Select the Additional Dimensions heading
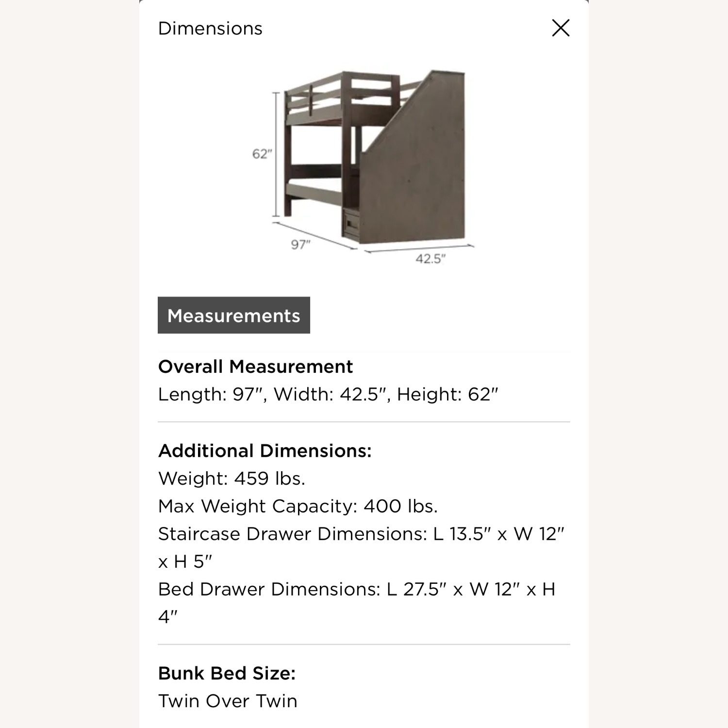Viewport: 728px width, 728px height. click(x=265, y=450)
